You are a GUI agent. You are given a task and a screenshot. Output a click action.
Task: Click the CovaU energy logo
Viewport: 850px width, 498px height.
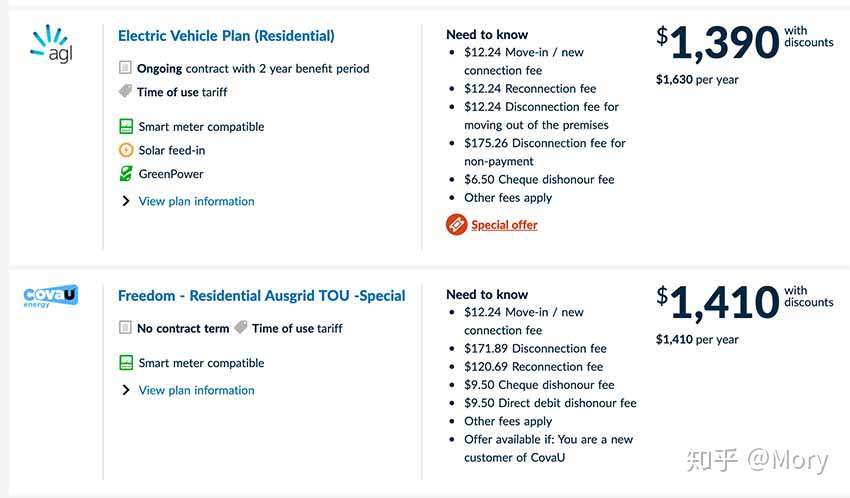point(51,296)
